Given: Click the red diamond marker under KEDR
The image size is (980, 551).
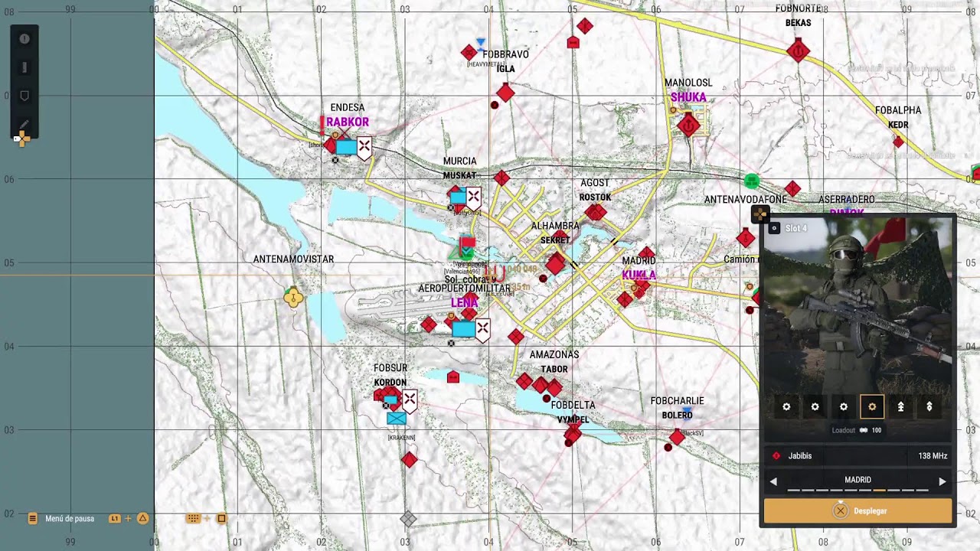Looking at the screenshot, I should click(x=898, y=142).
